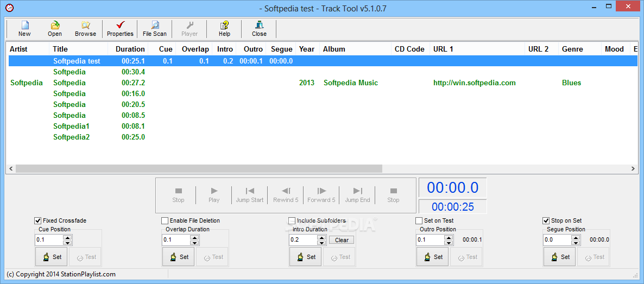This screenshot has height=284, width=644.
Task: Check the Include Subfolders option
Action: click(292, 220)
